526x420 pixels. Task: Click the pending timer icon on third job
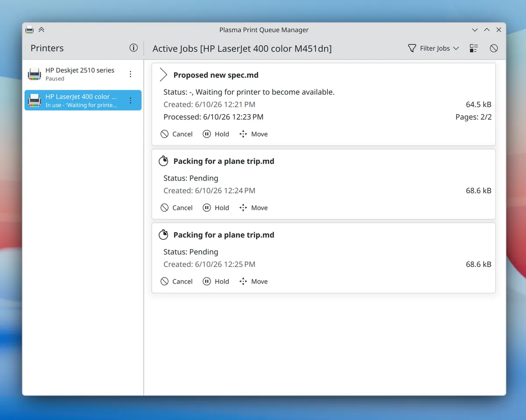(x=163, y=235)
